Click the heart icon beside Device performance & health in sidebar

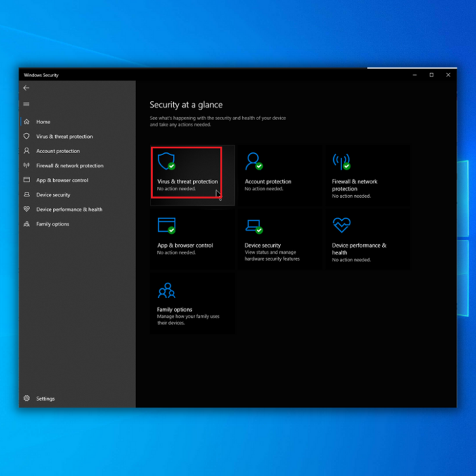[x=27, y=209]
